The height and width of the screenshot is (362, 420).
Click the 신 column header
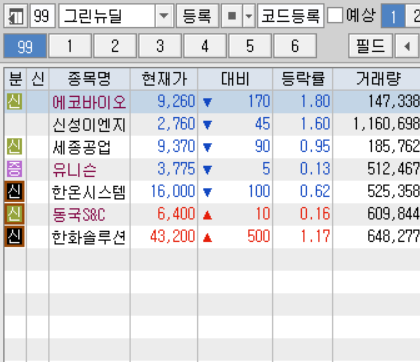[38, 79]
